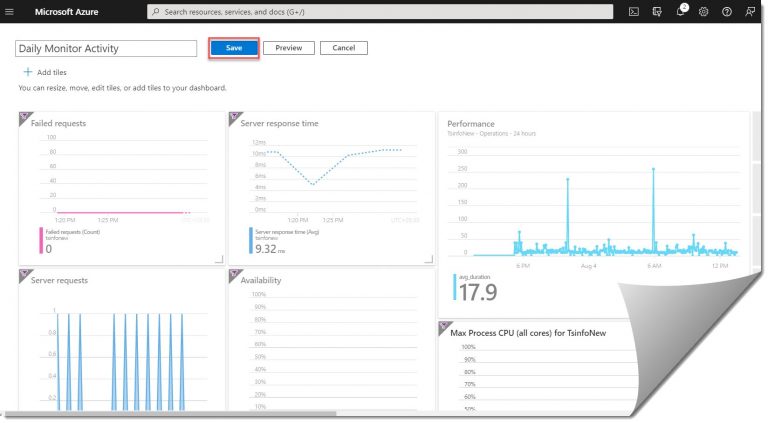
Task: Open Directory and subscription filter icon
Action: coord(657,12)
